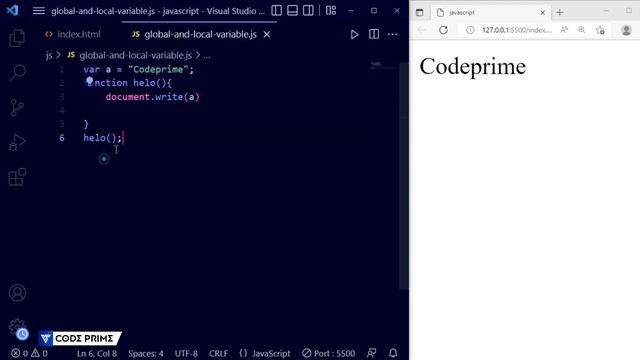Click the helo(); call on line 6
The width and height of the screenshot is (640, 360).
(102, 138)
